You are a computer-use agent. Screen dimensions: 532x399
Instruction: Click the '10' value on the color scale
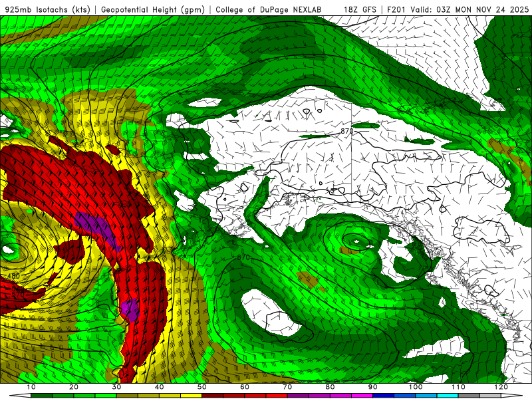click(31, 387)
